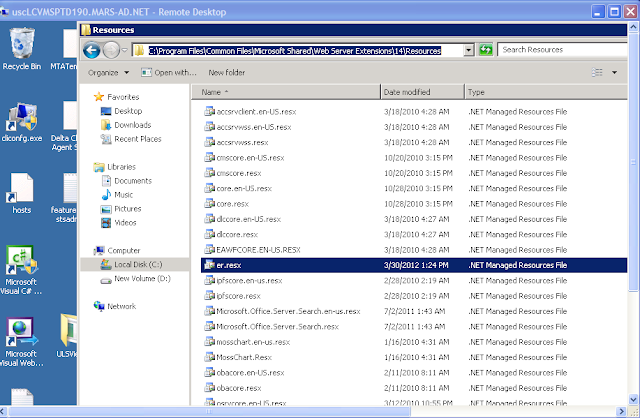Expand the address bar history dropdown
This screenshot has height=418, width=640.
[469, 50]
